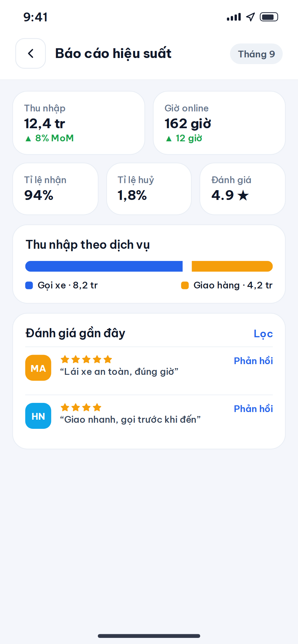This screenshot has width=298, height=644.
Task: Select the blue Gọi xe bar segment
Action: pyautogui.click(x=104, y=266)
